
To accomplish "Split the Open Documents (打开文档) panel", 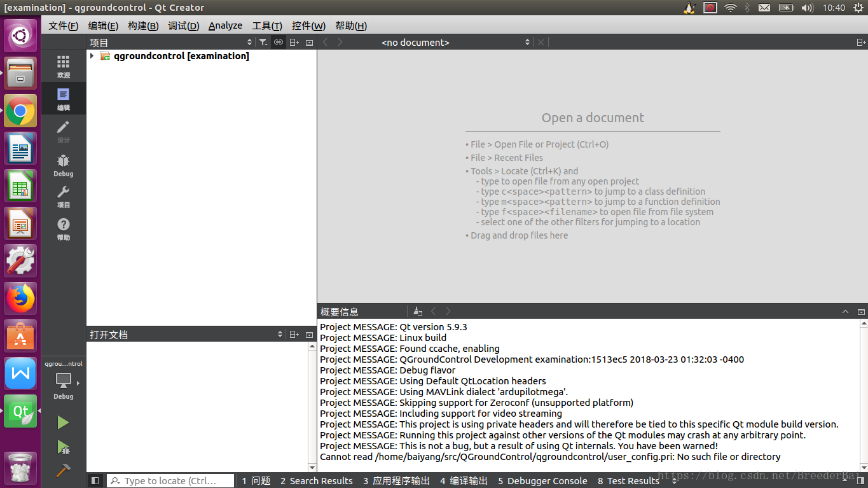I will (x=294, y=334).
